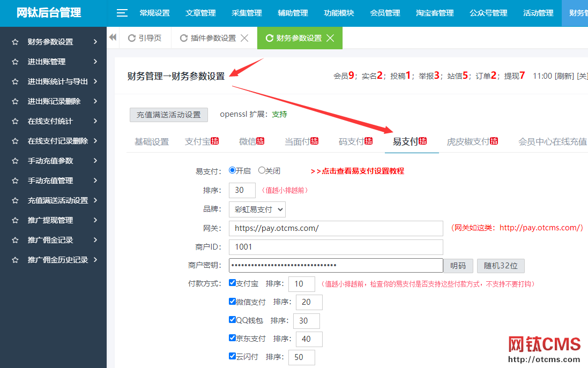Image resolution: width=588 pixels, height=368 pixels.
Task: Click star icon beside 推广佣金记录
Action: (x=15, y=240)
